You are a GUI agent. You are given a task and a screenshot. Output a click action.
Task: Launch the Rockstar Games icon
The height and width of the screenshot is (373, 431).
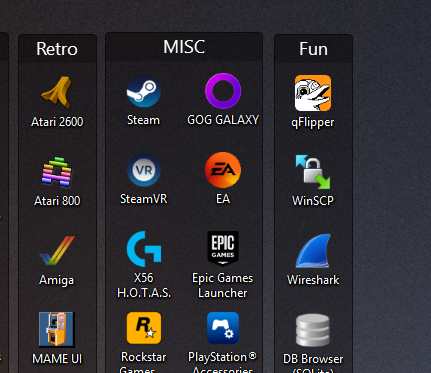coord(144,328)
